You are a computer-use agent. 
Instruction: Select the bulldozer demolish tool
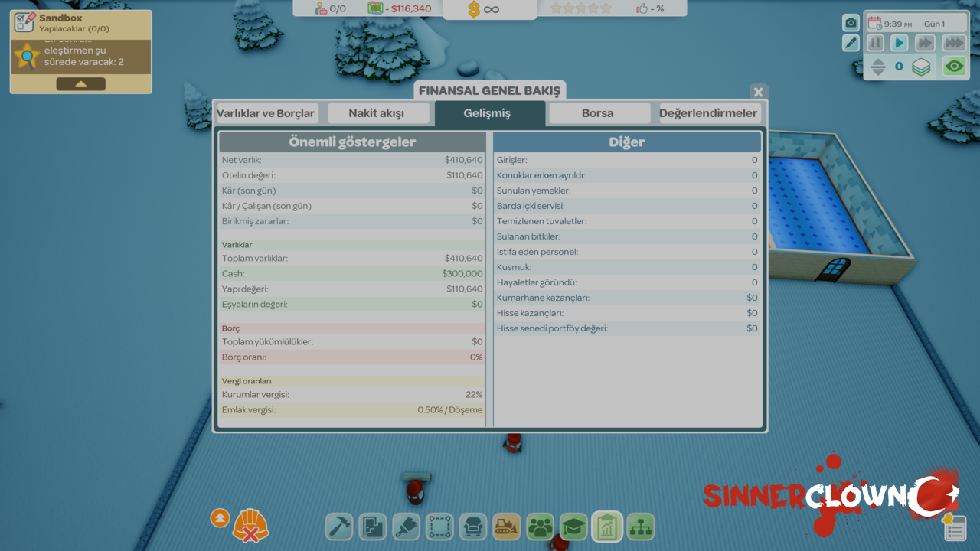[x=507, y=527]
